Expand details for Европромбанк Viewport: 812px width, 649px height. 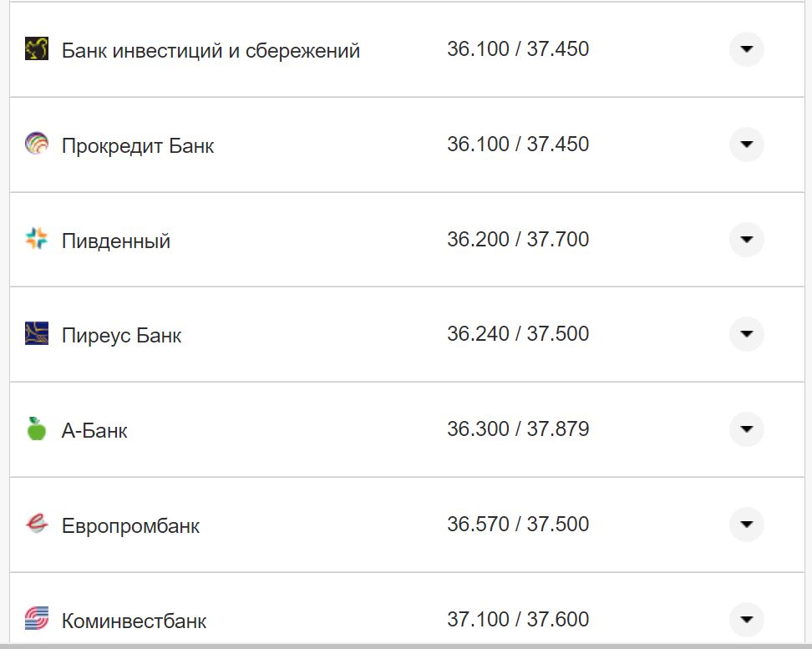[746, 524]
